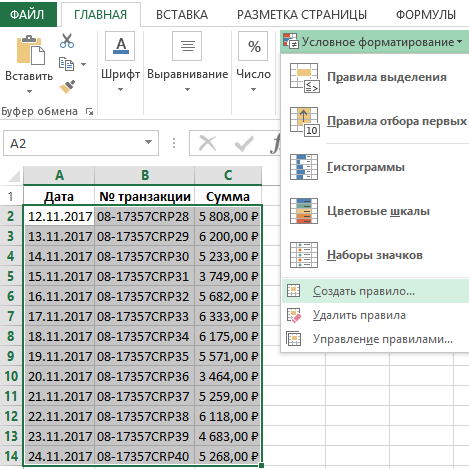The image size is (469, 469).
Task: Expand the Шрифт group dropdown arrow
Action: click(120, 89)
